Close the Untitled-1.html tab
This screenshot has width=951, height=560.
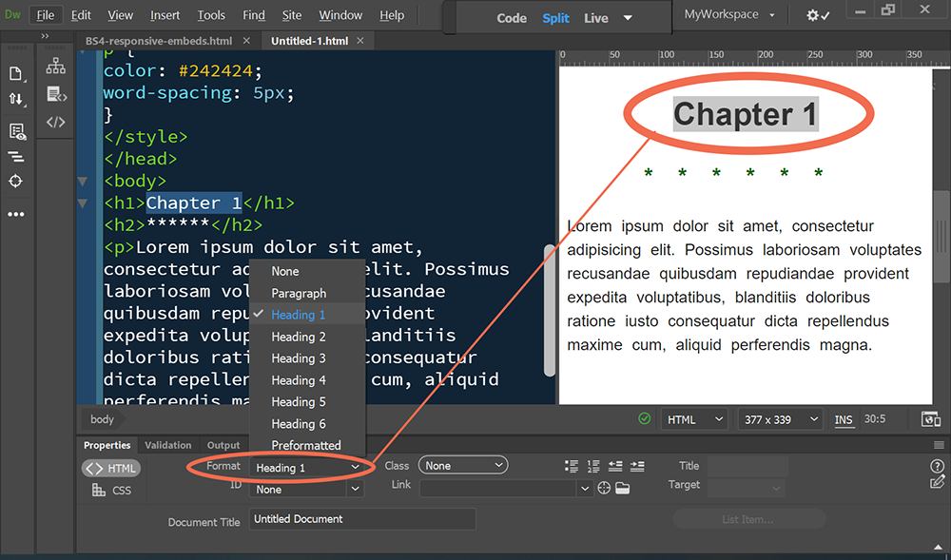pos(360,41)
